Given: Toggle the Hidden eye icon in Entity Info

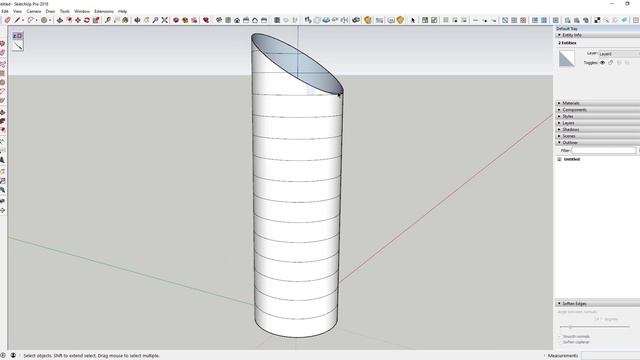Looking at the screenshot, I should point(602,62).
